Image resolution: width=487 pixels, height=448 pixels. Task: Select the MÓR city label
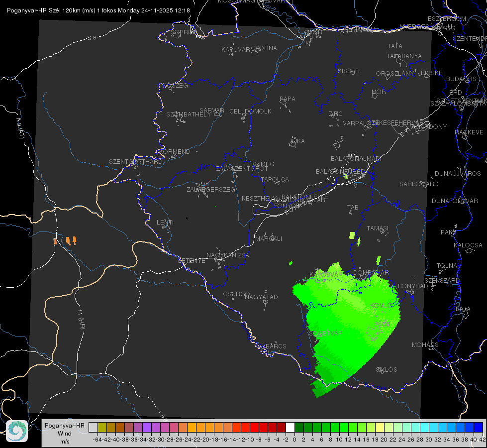click(x=379, y=92)
